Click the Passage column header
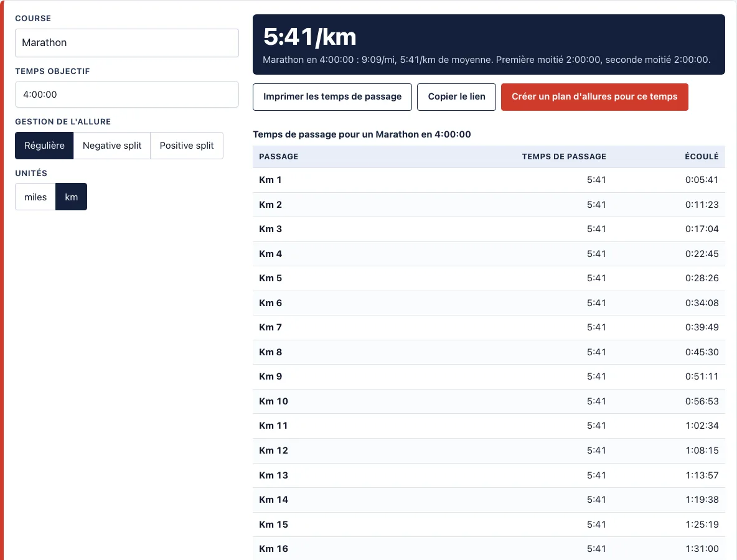Viewport: 737px width, 560px height. pyautogui.click(x=279, y=156)
